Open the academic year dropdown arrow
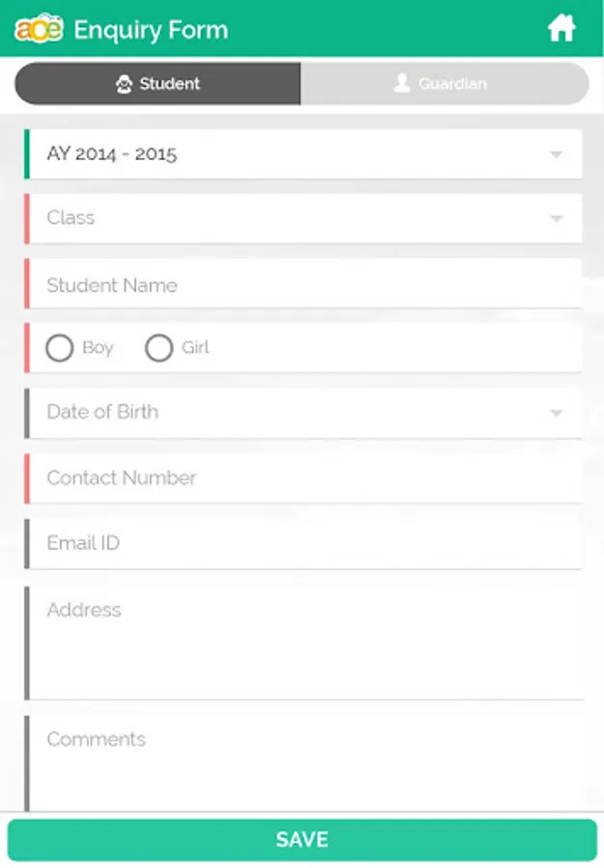 click(x=556, y=154)
